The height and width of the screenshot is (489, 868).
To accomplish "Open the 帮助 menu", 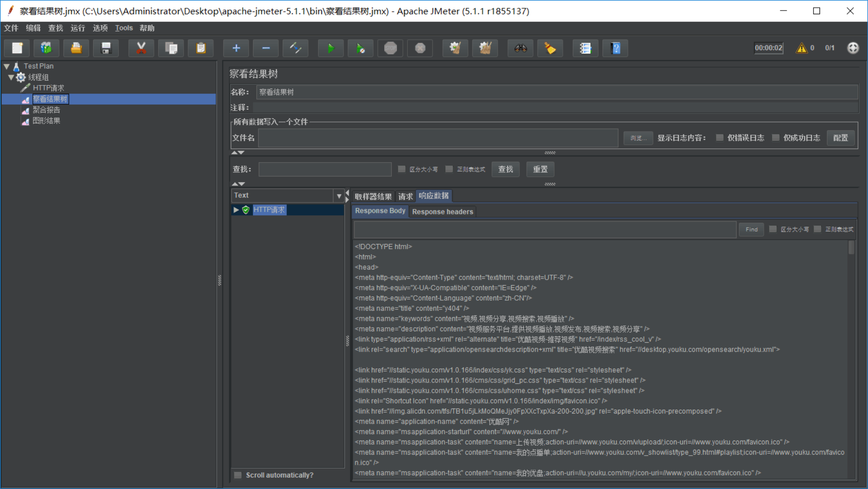I will pos(147,28).
